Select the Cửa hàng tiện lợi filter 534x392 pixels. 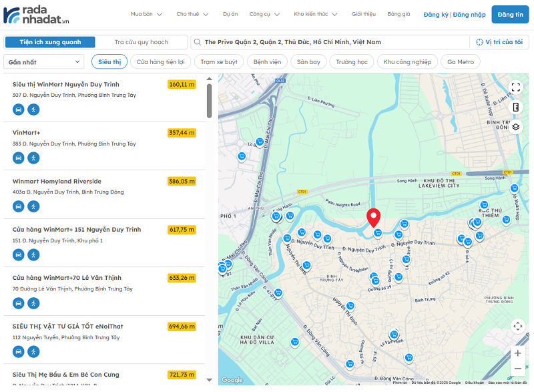[160, 62]
